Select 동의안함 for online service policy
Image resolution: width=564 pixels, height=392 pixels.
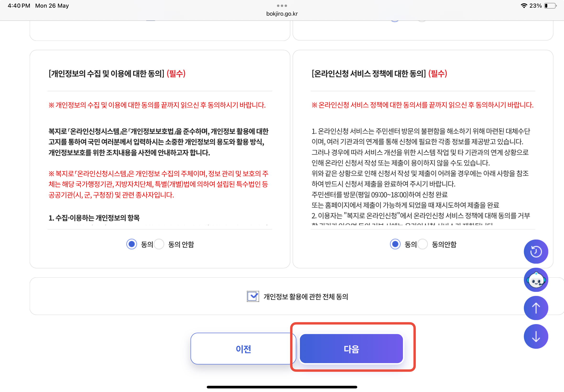point(423,244)
